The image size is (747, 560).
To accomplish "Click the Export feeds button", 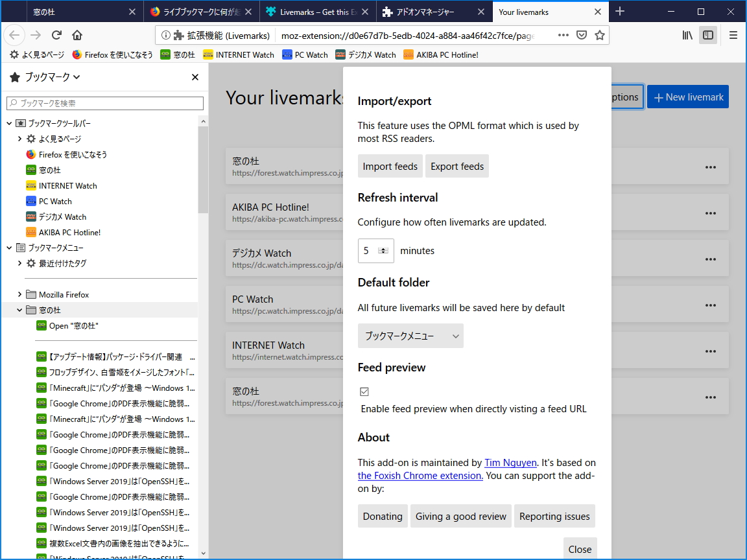I will point(456,166).
